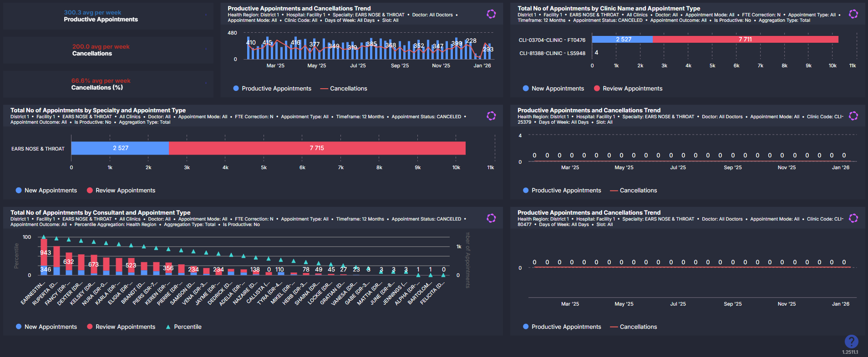Select the Cancellations (%) KPI card
868x357 pixels.
tap(108, 84)
